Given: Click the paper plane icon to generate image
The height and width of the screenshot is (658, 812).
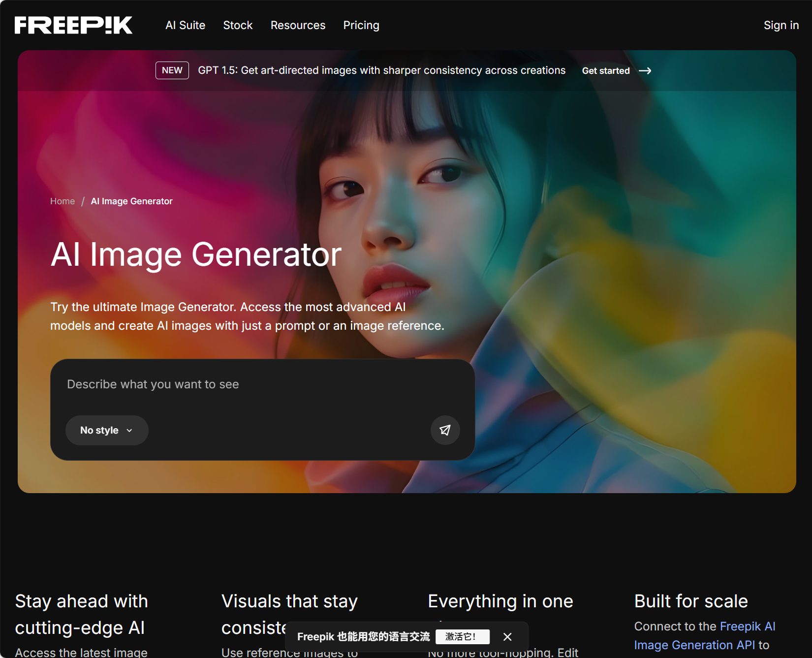Looking at the screenshot, I should [x=444, y=430].
